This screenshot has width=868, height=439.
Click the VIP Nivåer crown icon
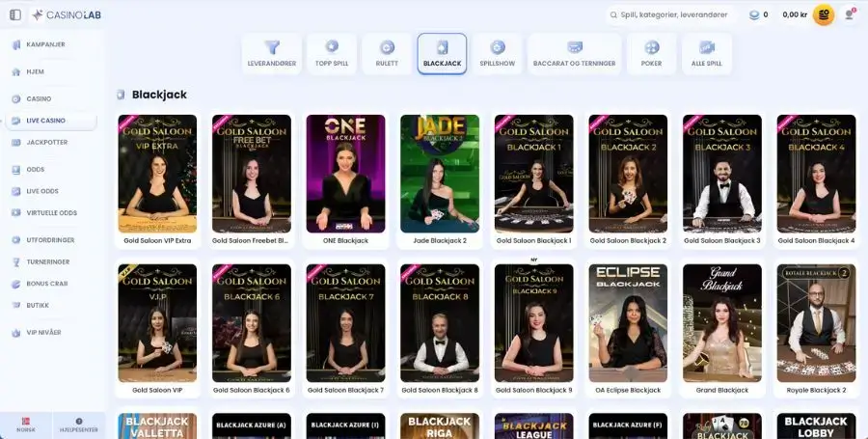tap(16, 333)
